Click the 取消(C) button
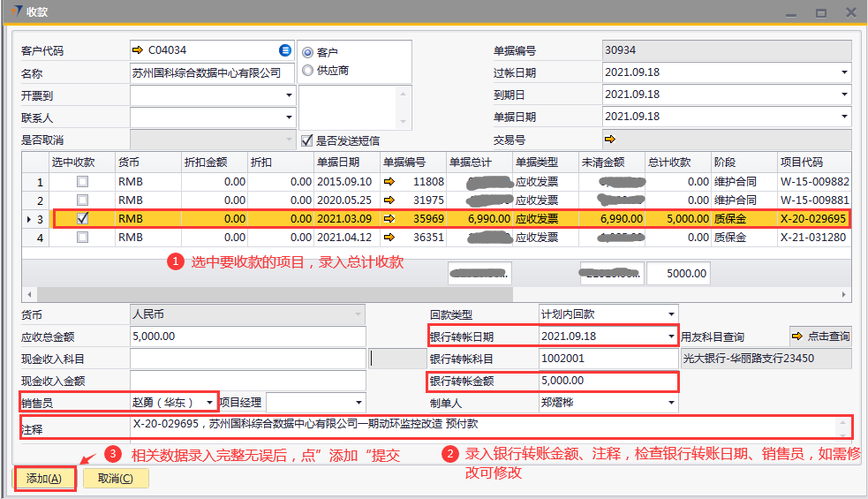Screen dimensions: 868x499 [116, 479]
